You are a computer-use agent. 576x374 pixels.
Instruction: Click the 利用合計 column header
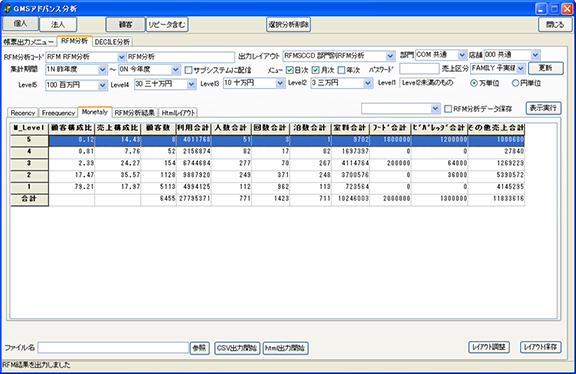[194, 128]
